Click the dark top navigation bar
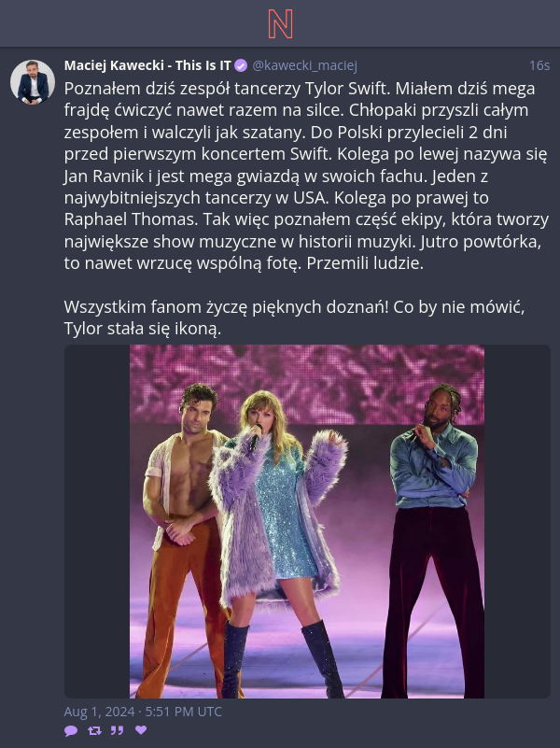The width and height of the screenshot is (560, 748). 280,23
